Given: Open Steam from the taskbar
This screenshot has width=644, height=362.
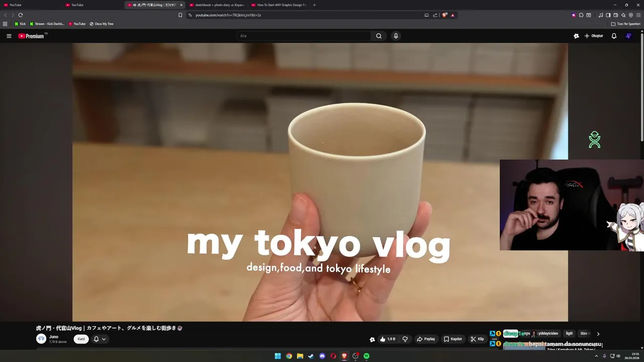Looking at the screenshot, I should click(311, 356).
